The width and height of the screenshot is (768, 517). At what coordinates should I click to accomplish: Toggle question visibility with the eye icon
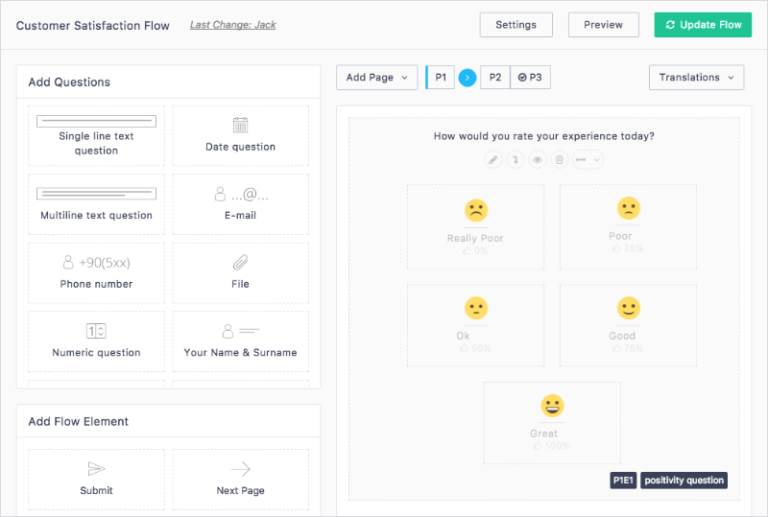(537, 160)
